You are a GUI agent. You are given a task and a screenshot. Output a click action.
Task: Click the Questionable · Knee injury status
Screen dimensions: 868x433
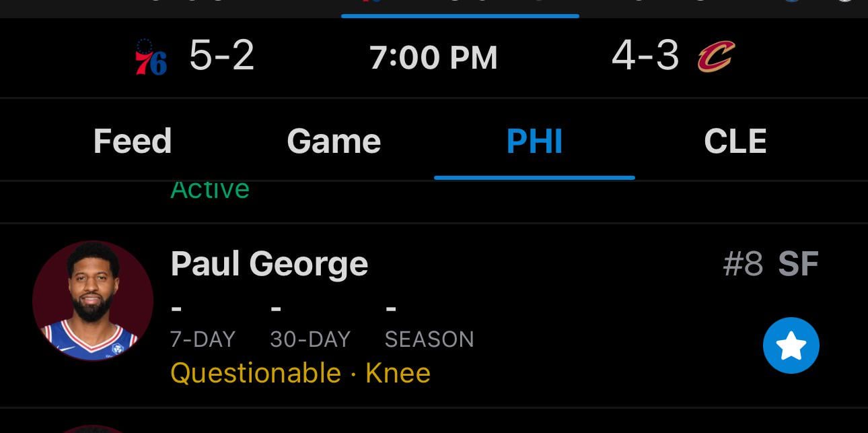[x=301, y=371]
